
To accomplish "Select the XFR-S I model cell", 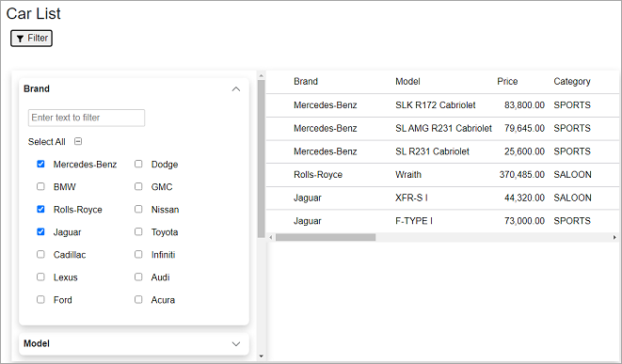I will (x=411, y=198).
